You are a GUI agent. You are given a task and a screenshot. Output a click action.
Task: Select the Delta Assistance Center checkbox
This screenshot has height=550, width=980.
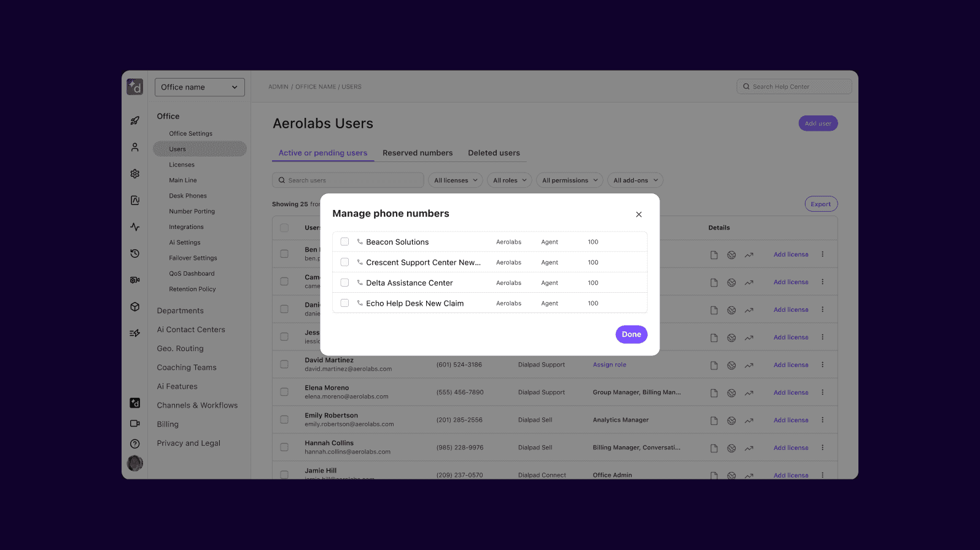[344, 283]
